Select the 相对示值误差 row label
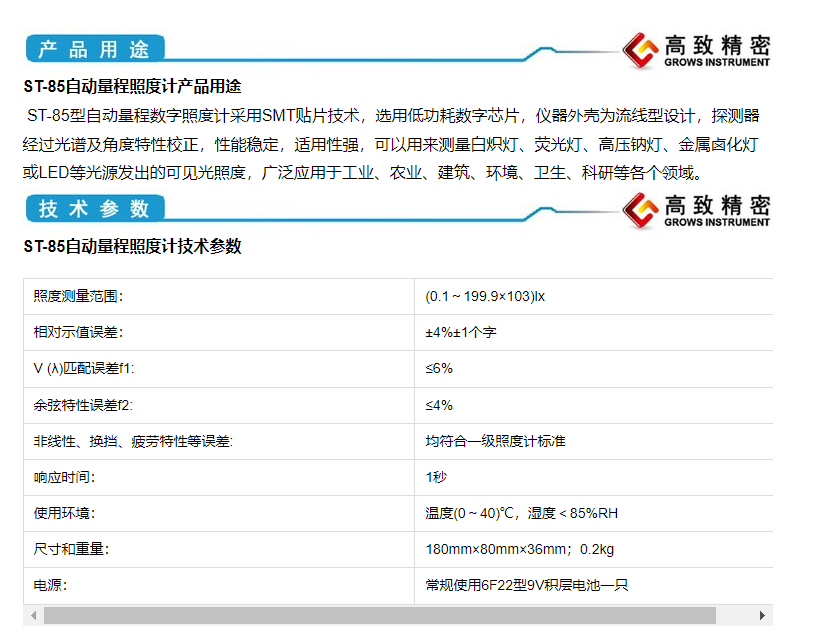 [x=78, y=332]
